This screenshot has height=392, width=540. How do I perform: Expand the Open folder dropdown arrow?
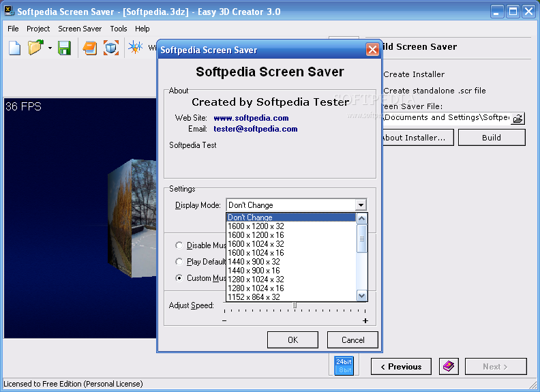(50, 48)
